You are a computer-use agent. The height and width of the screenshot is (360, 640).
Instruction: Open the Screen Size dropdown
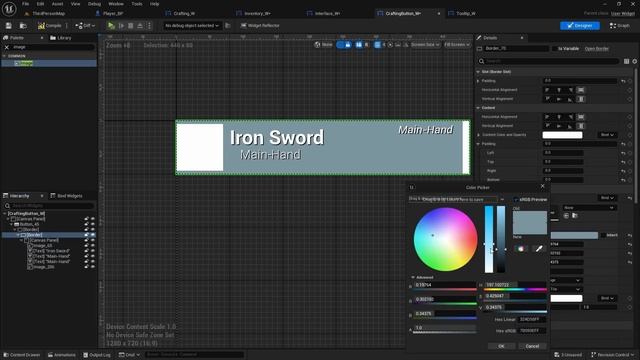424,45
